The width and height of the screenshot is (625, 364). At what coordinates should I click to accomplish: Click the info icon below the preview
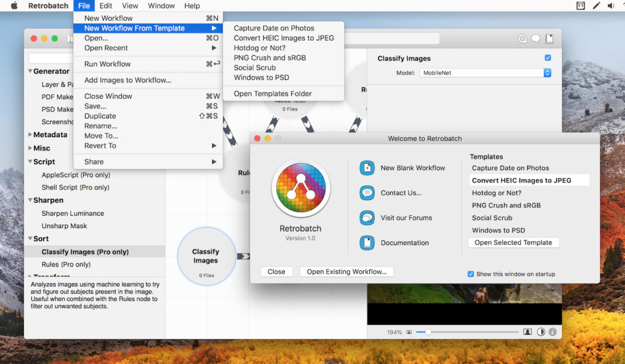point(552,332)
